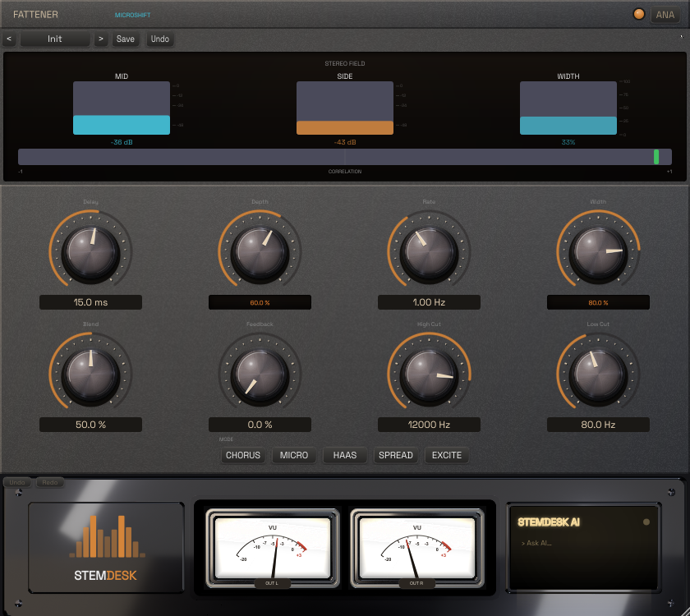This screenshot has width=690, height=616.
Task: Click the 80.0 % width value field
Action: click(x=598, y=302)
